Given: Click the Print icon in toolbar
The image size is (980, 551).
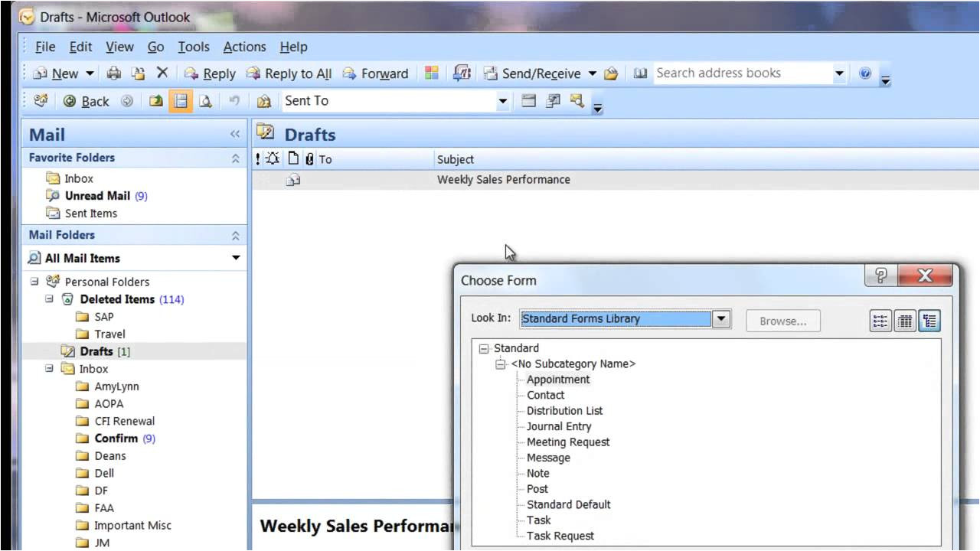Looking at the screenshot, I should click(114, 73).
